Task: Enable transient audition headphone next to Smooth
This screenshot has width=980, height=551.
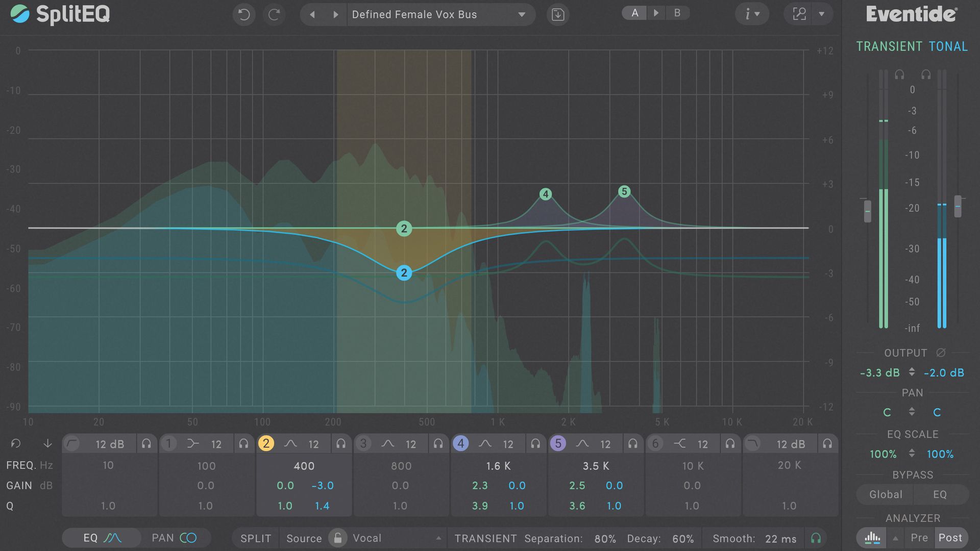Action: (x=816, y=537)
